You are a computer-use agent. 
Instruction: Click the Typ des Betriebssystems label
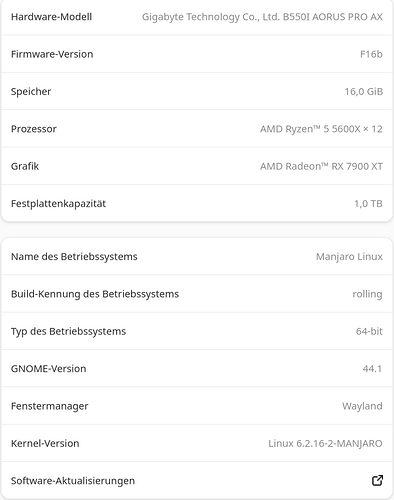[69, 331]
